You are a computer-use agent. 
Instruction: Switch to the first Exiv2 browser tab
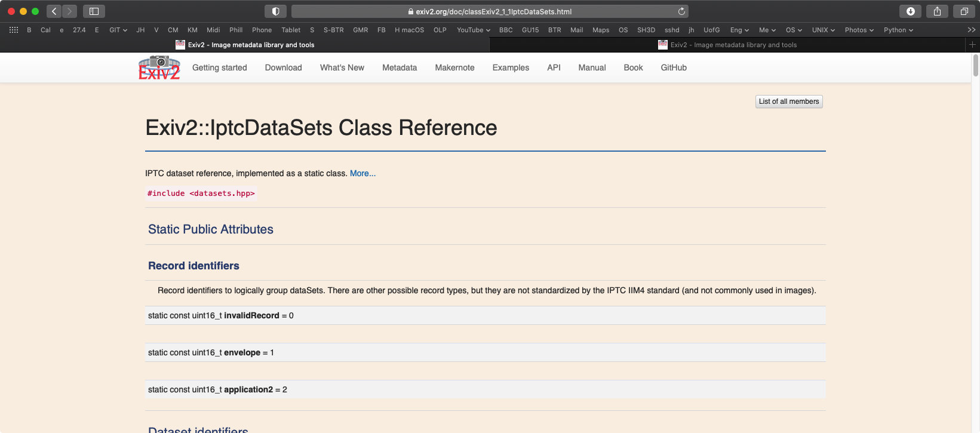click(245, 45)
